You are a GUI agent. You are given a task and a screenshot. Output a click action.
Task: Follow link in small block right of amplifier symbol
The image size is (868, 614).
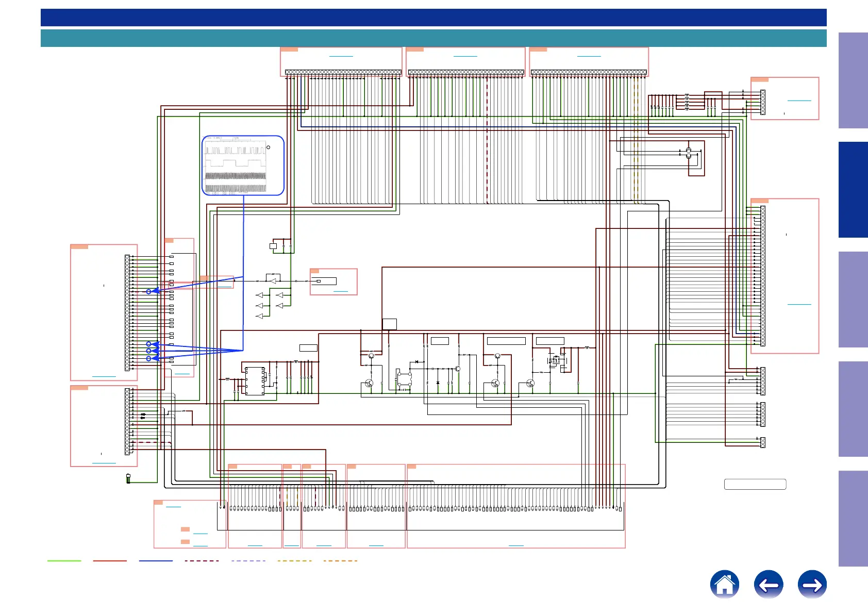pos(341,291)
